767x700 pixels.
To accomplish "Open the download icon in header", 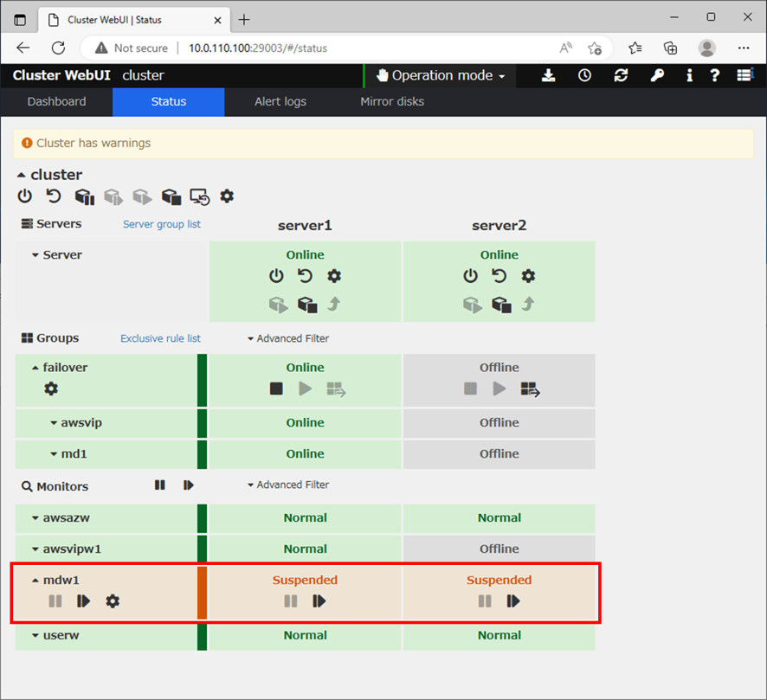I will coord(549,75).
